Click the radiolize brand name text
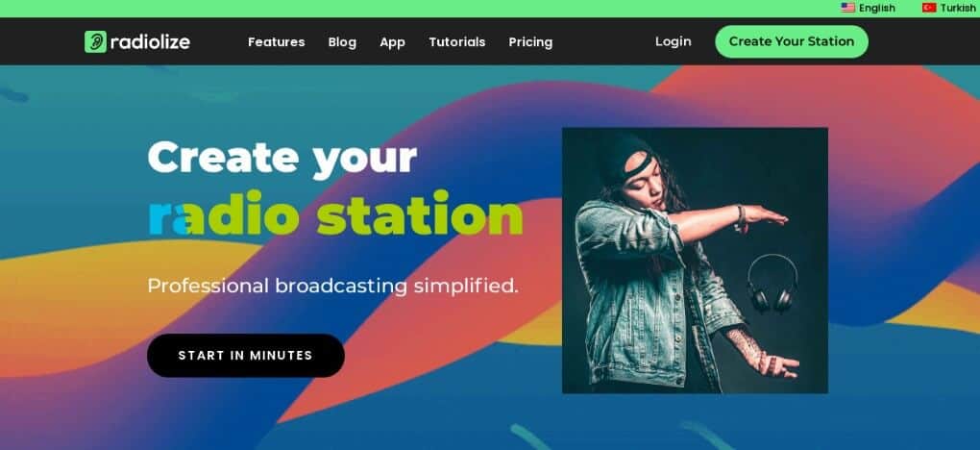980x450 pixels. click(x=150, y=42)
